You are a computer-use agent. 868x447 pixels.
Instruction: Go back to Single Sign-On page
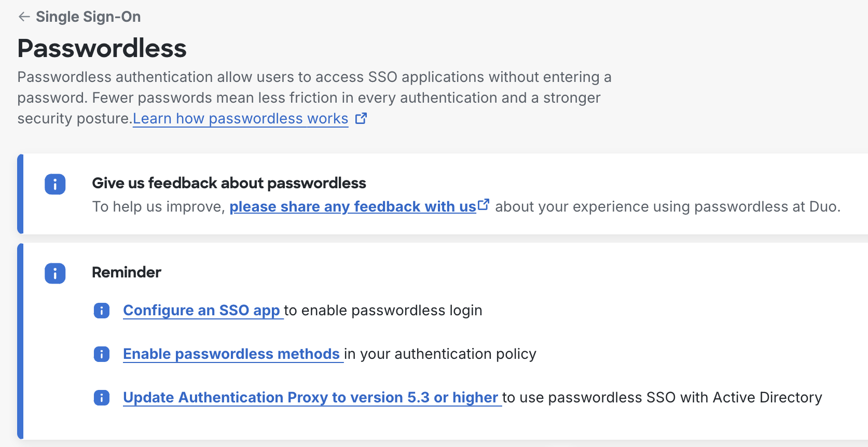pyautogui.click(x=88, y=17)
